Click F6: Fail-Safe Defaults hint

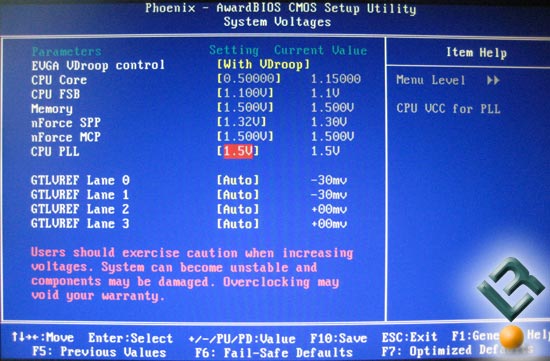click(x=274, y=352)
